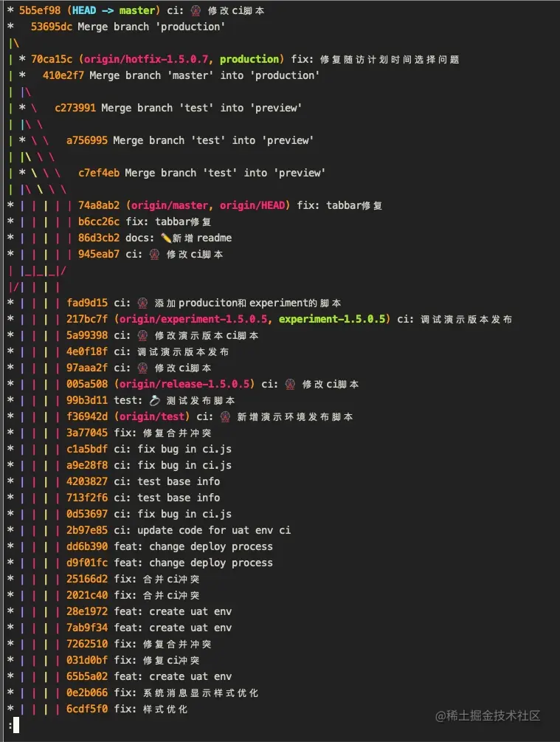The width and height of the screenshot is (560, 742).
Task: Click the pager prompt cursor after the colon
Action: [16, 726]
